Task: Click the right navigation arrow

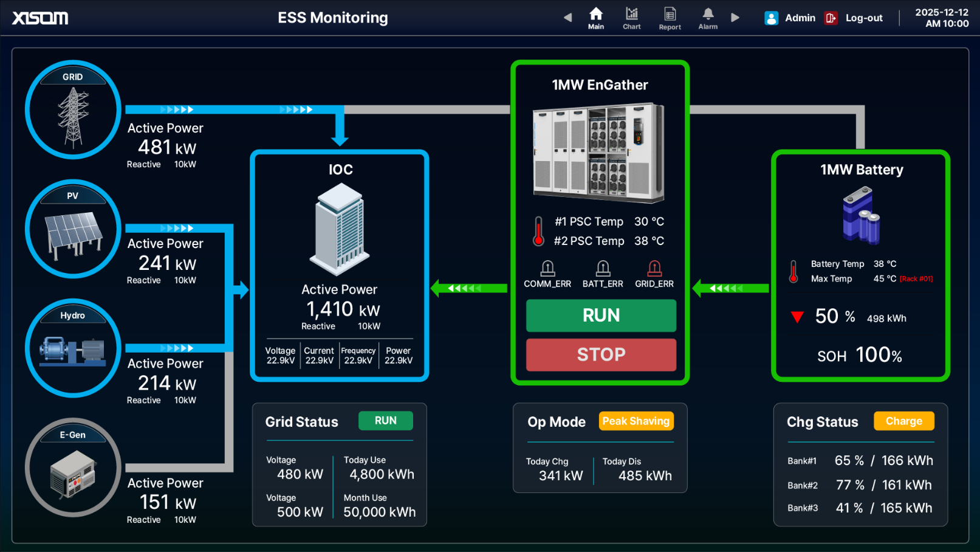Action: coord(735,18)
